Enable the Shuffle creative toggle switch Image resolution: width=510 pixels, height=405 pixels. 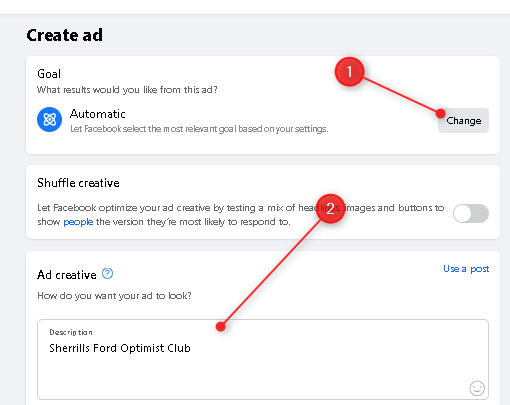[x=471, y=213]
